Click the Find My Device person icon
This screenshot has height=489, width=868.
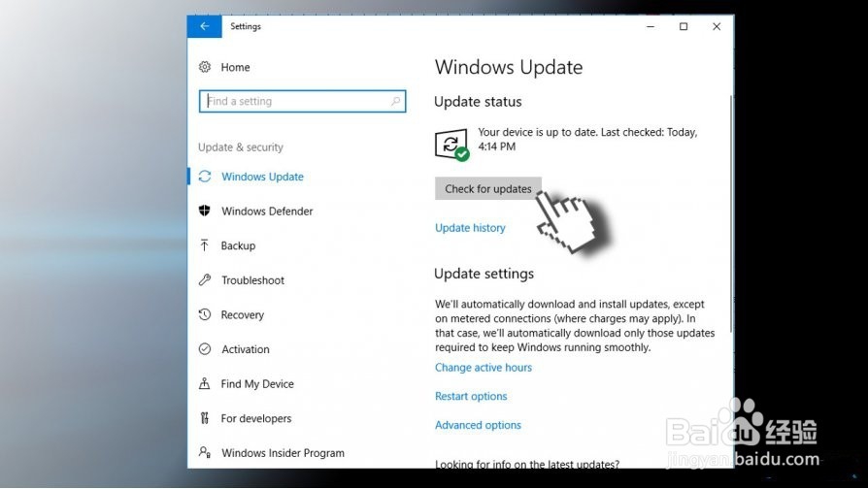205,383
